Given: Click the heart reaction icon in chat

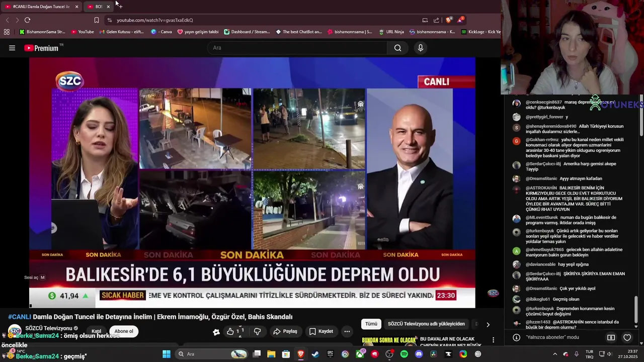Looking at the screenshot, I should pos(627,337).
